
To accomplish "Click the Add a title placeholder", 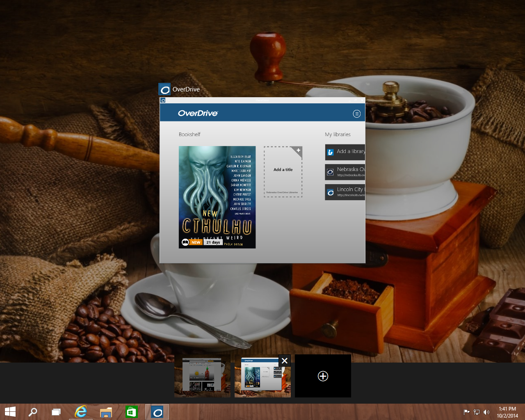I will (283, 172).
